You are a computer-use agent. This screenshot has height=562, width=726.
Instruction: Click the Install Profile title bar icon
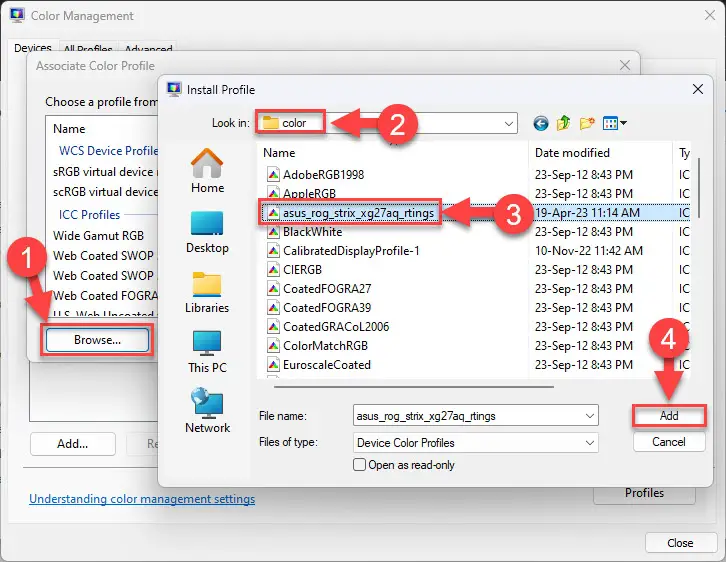(x=174, y=89)
